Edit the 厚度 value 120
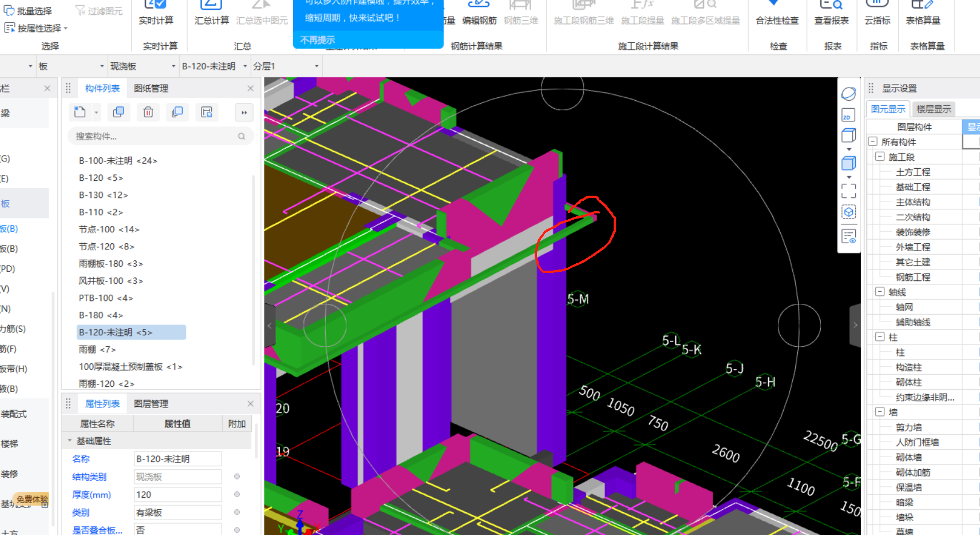The image size is (980, 535). 177,494
